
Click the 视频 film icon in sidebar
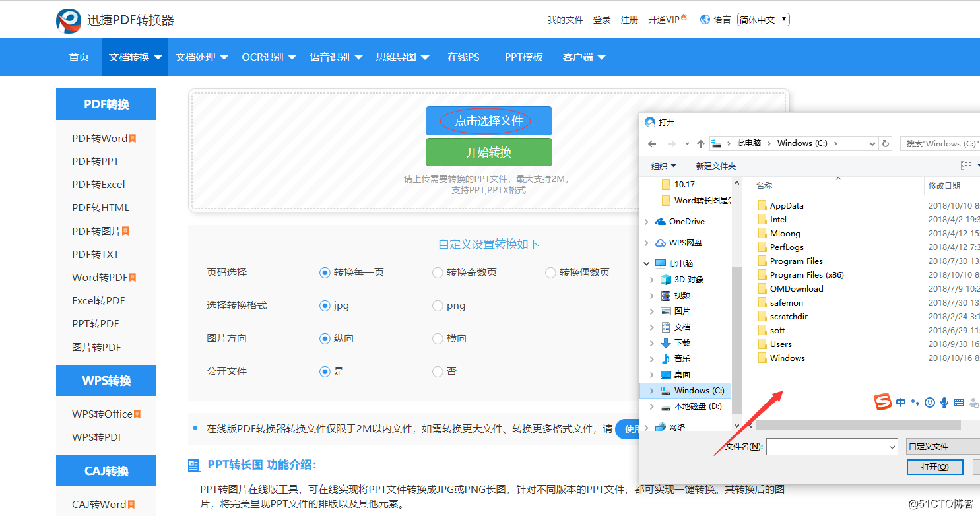666,296
